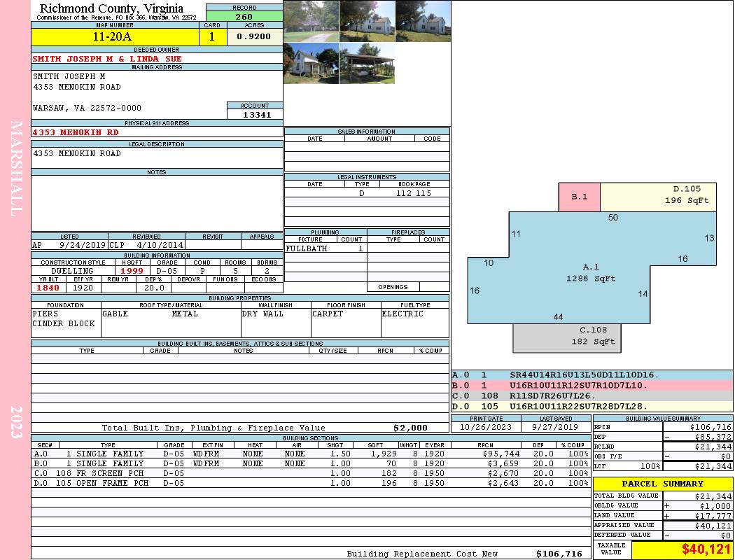Click account number 13341
735x560 pixels.
coord(256,115)
